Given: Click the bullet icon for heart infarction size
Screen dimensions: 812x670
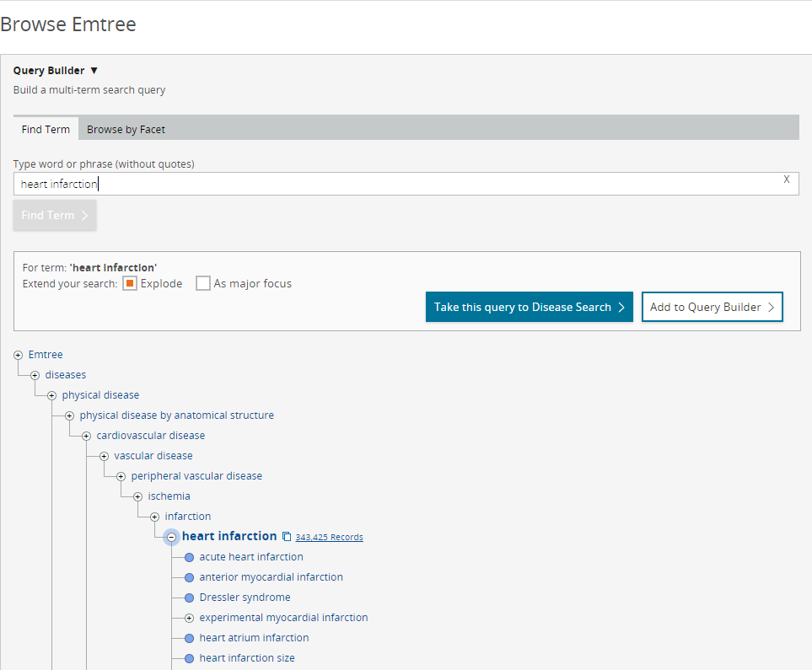Looking at the screenshot, I should click(x=189, y=658).
